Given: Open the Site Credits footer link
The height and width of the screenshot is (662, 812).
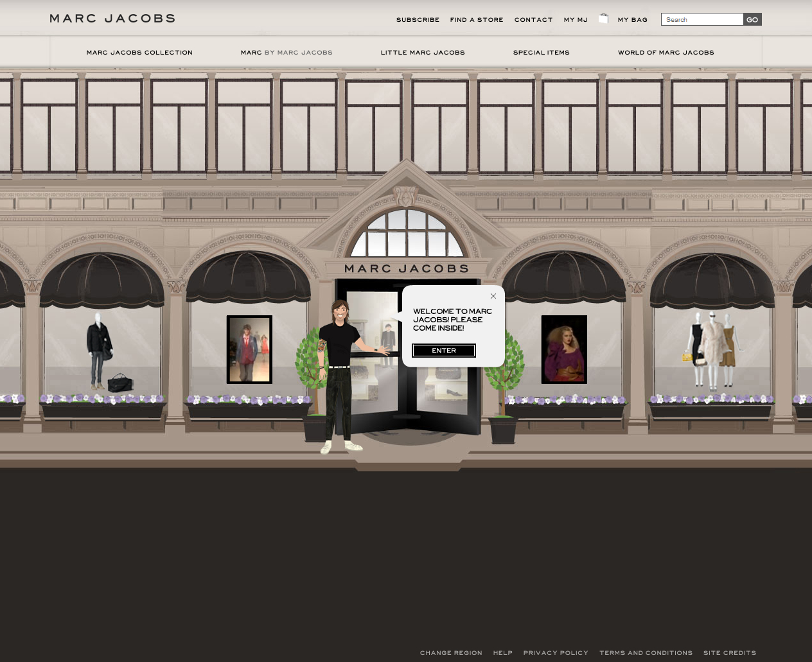Looking at the screenshot, I should 730,653.
